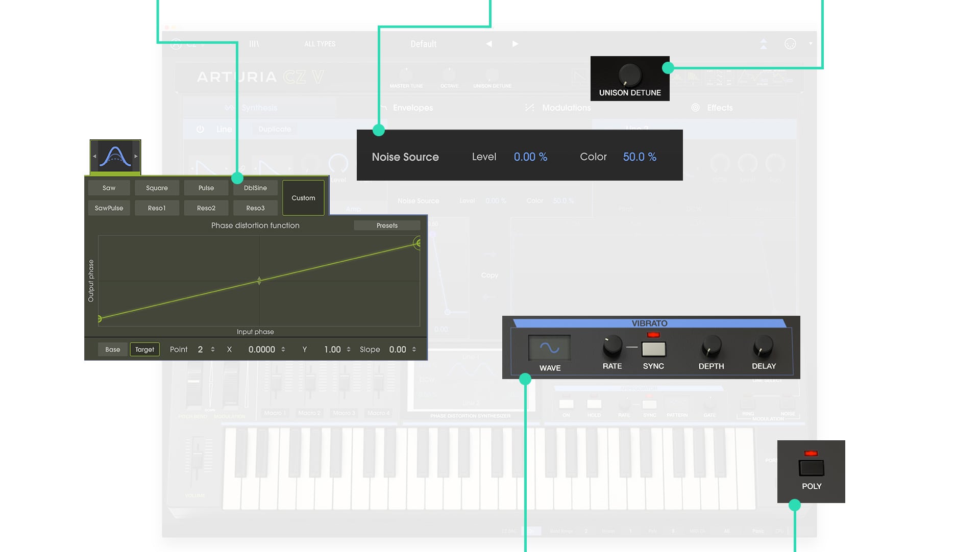Viewport: 980px width, 552px height.
Task: Select the Saw waveform button
Action: point(109,188)
